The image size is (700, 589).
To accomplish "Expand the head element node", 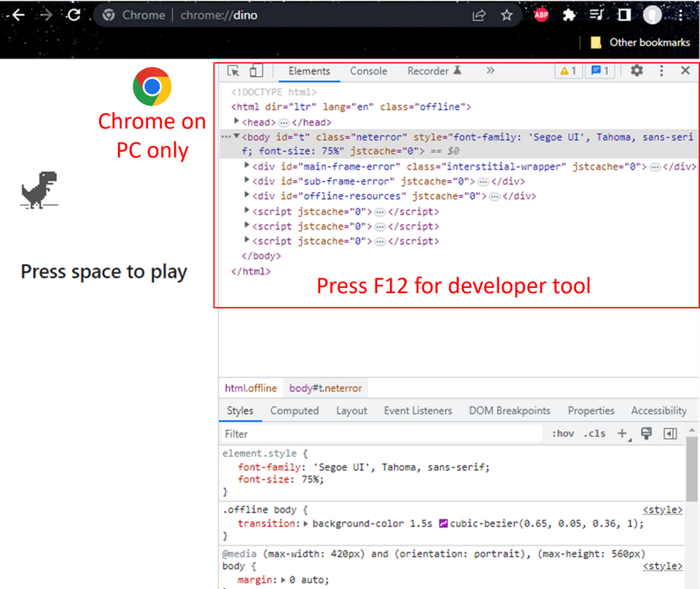I will [237, 122].
